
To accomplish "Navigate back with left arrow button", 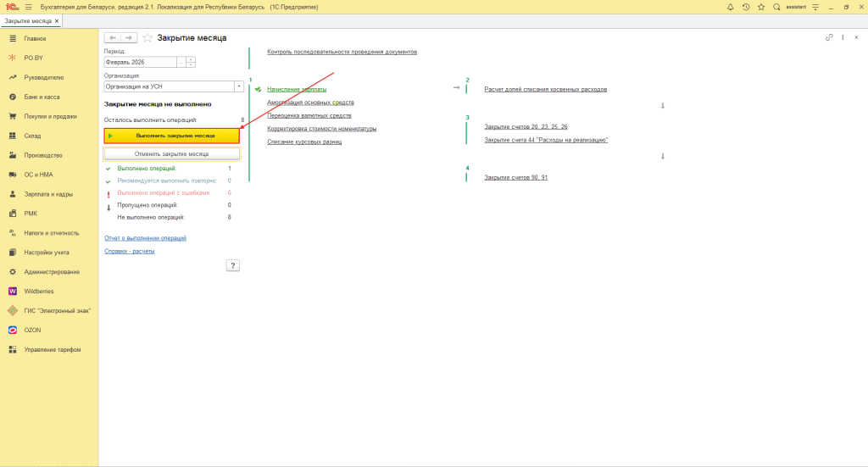I will [x=113, y=37].
